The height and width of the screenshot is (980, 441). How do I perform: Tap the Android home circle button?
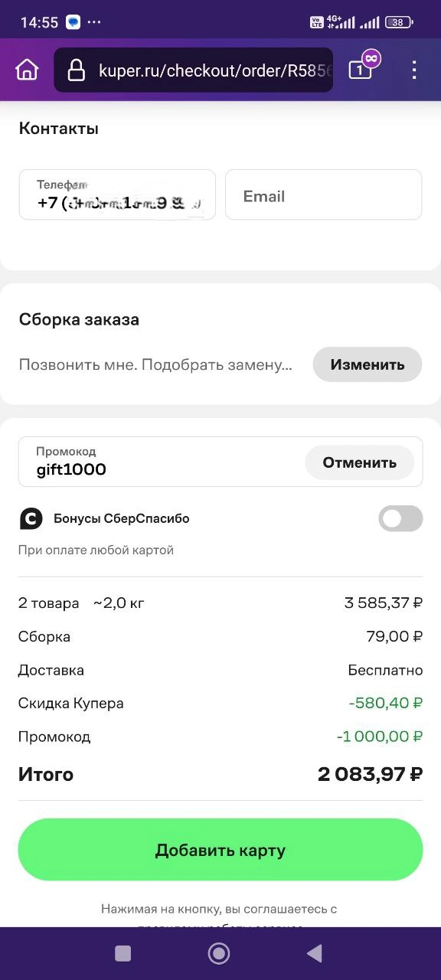219,952
